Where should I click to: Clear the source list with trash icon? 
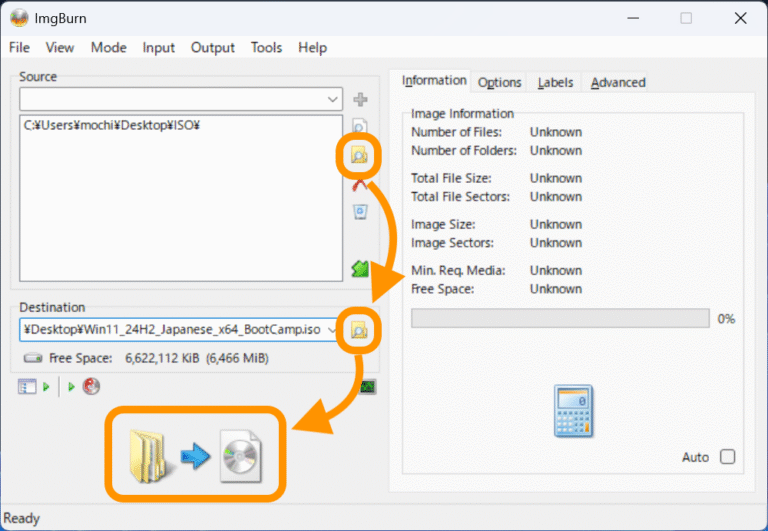[360, 211]
